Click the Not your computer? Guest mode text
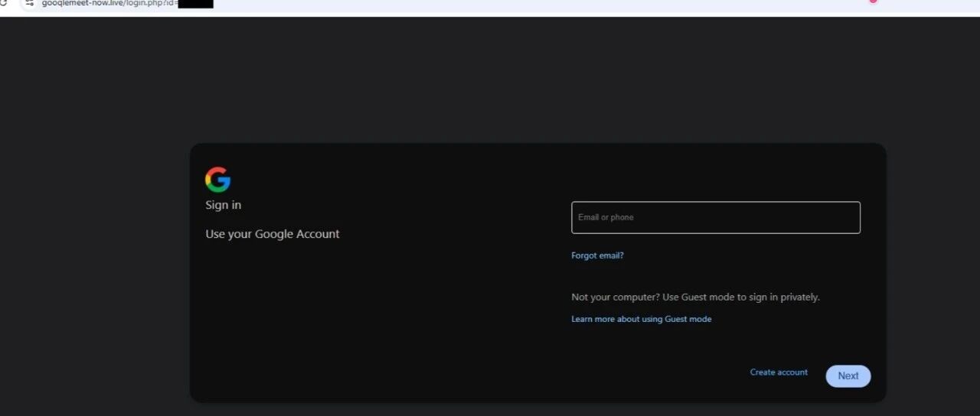 (x=695, y=297)
